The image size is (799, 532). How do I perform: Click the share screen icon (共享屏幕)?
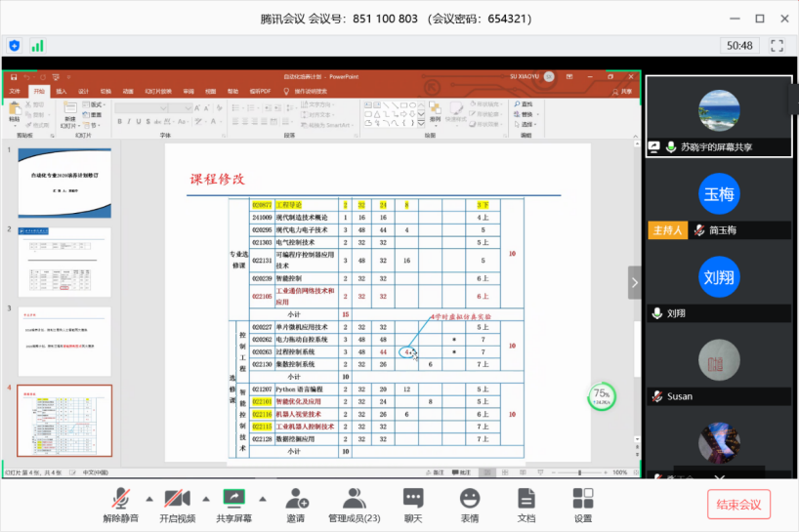[233, 498]
